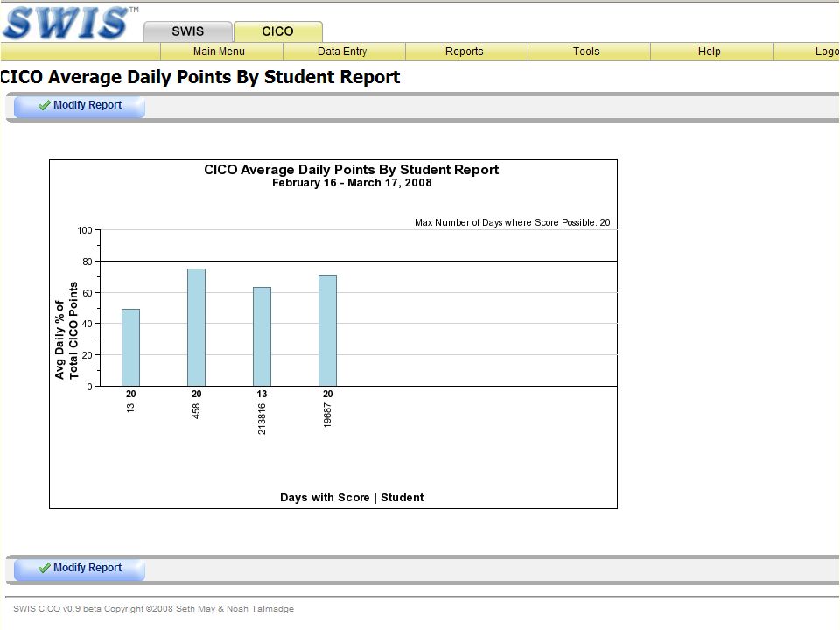This screenshot has height=630, width=840.
Task: Click the date range February 16 - March 17, 2008
Action: (352, 183)
